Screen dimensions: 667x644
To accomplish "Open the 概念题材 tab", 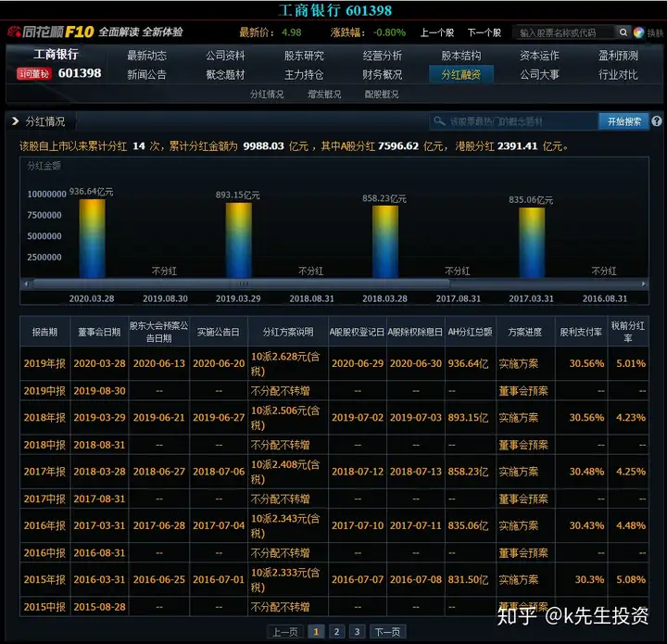I will pos(225,74).
